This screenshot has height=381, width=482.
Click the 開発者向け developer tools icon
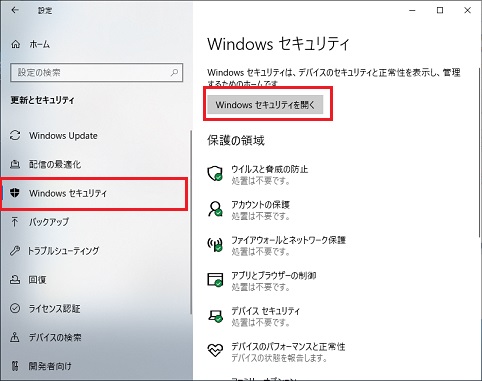click(15, 366)
